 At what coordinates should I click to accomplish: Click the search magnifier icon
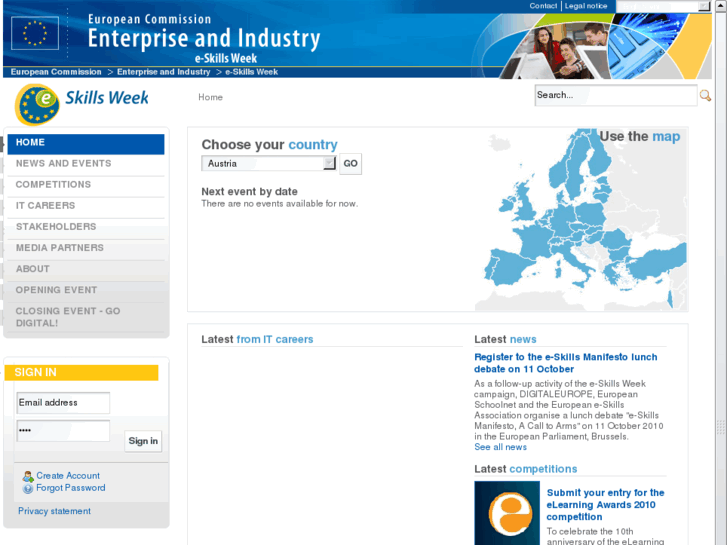coord(705,96)
